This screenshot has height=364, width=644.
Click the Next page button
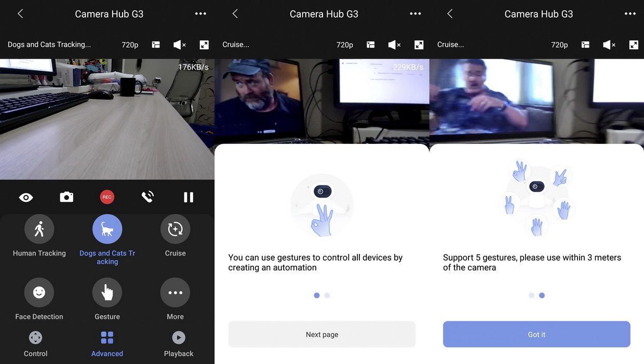(322, 334)
